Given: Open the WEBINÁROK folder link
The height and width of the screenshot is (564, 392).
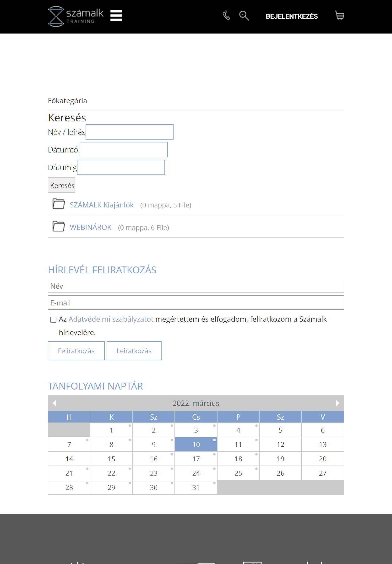Looking at the screenshot, I should (91, 227).
